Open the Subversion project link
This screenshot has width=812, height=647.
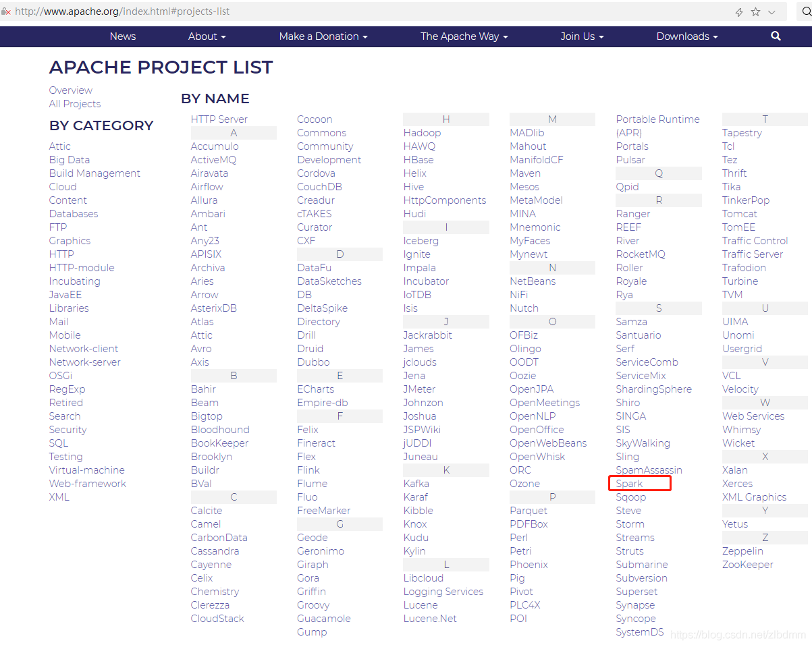click(x=642, y=578)
